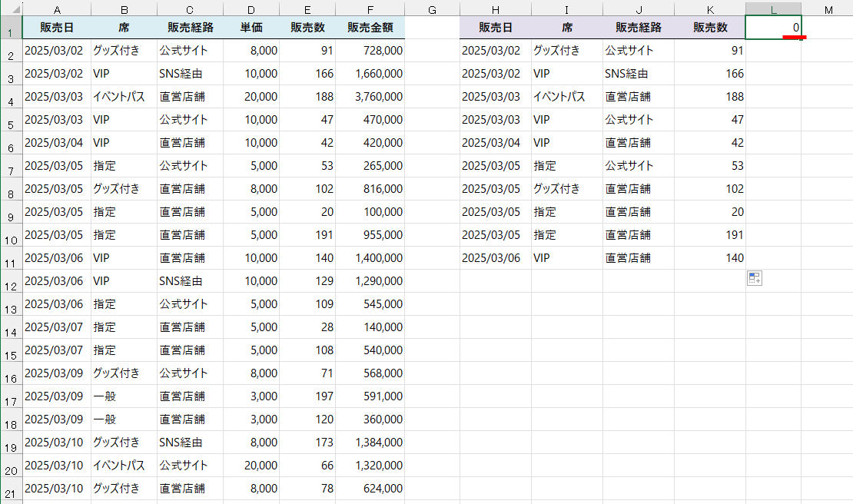
Task: Click cell 140 in column K
Action: click(x=710, y=258)
